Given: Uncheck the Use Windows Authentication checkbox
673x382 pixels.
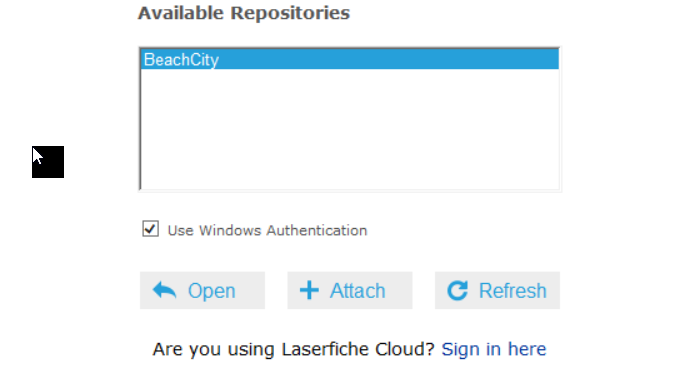Looking at the screenshot, I should click(x=150, y=229).
